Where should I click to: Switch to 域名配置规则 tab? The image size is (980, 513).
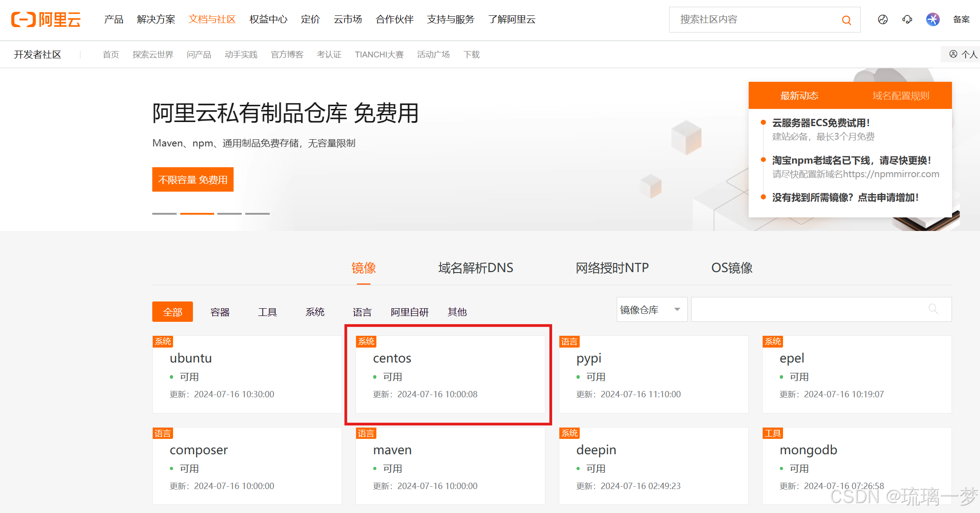(x=901, y=95)
